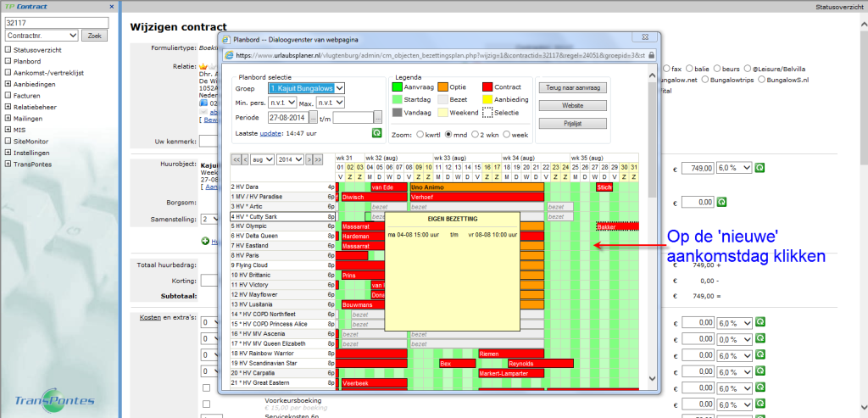Open Facturen in the left sidebar menu
This screenshot has width=868, height=418.
[28, 97]
